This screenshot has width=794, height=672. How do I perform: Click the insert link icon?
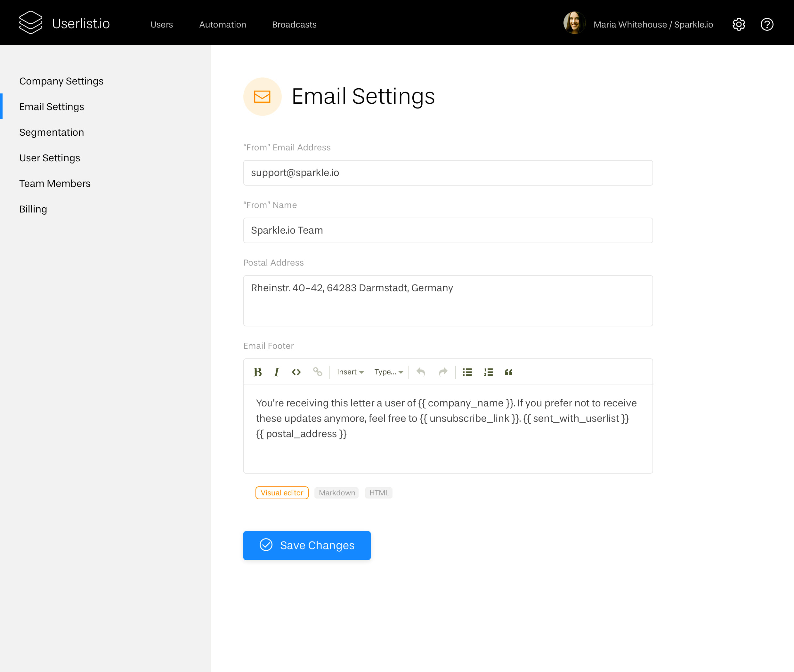click(x=318, y=372)
